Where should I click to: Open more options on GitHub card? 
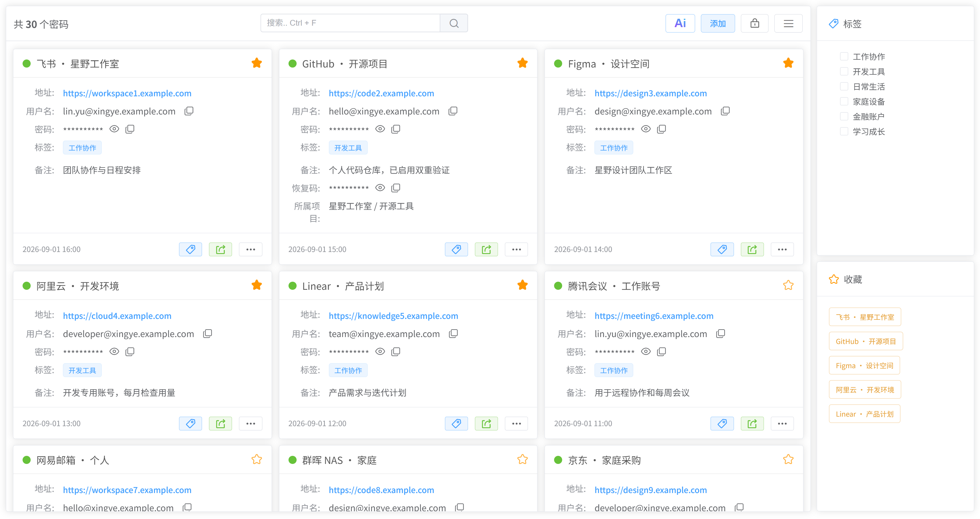click(x=516, y=249)
